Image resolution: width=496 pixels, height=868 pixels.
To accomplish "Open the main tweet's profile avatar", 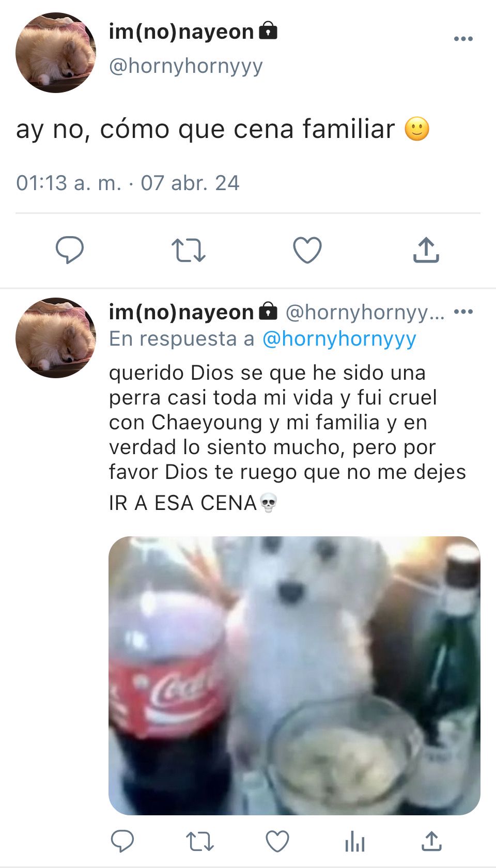I will pyautogui.click(x=56, y=53).
